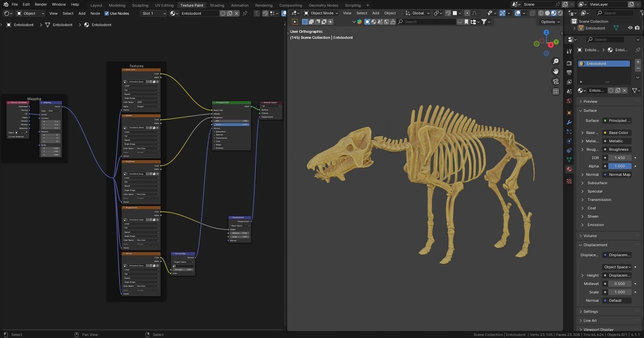Open the Object properties tab icon

point(569,113)
